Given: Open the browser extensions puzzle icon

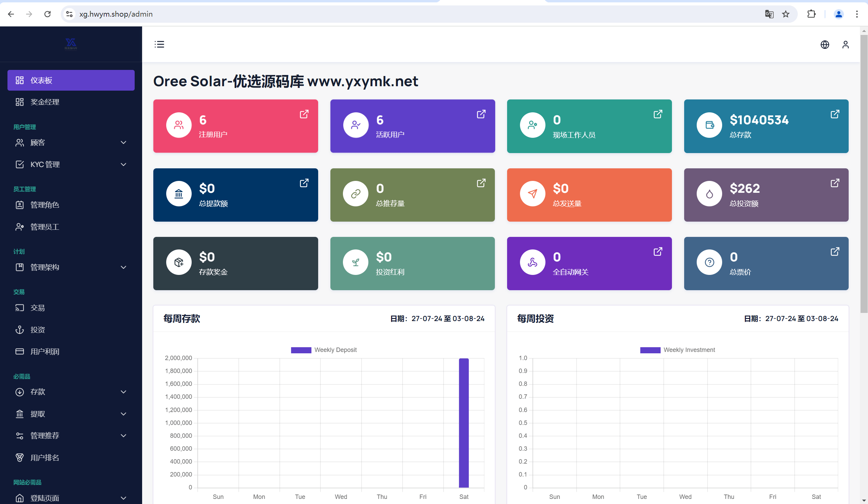Looking at the screenshot, I should click(x=811, y=14).
